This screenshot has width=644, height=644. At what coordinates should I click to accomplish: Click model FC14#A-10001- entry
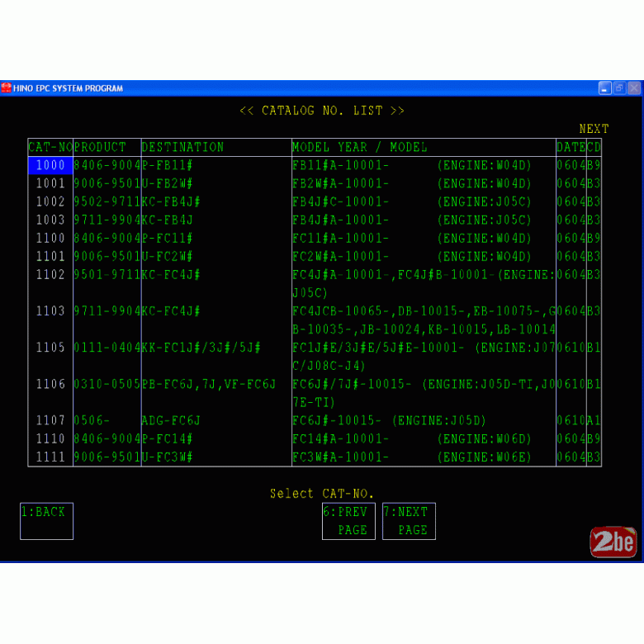tap(412, 438)
